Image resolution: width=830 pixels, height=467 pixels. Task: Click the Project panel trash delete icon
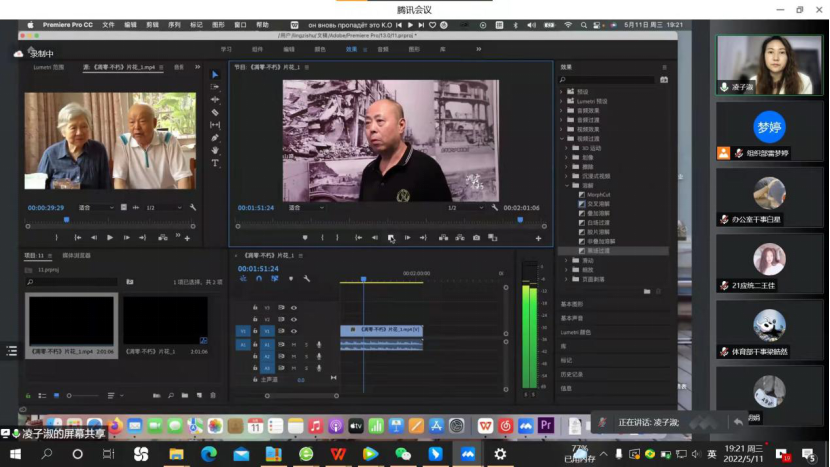pyautogui.click(x=213, y=396)
